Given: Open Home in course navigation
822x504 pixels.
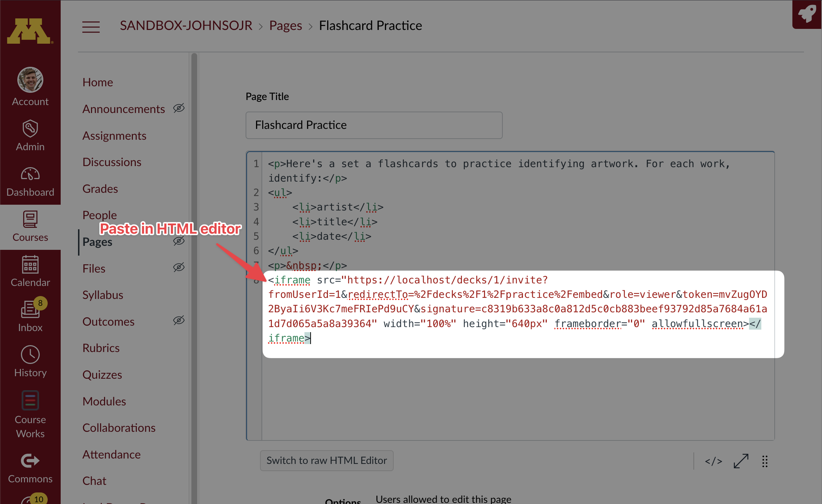Looking at the screenshot, I should [x=98, y=82].
